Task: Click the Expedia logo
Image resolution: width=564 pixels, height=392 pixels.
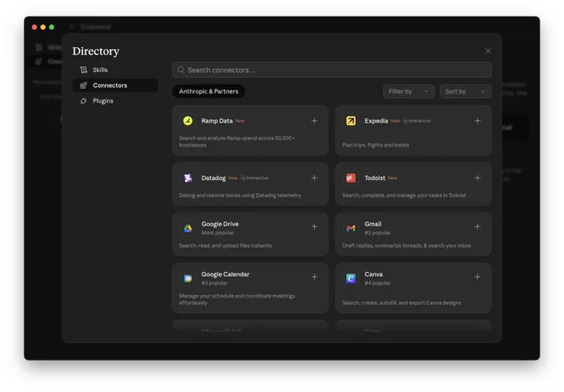Action: (x=351, y=121)
